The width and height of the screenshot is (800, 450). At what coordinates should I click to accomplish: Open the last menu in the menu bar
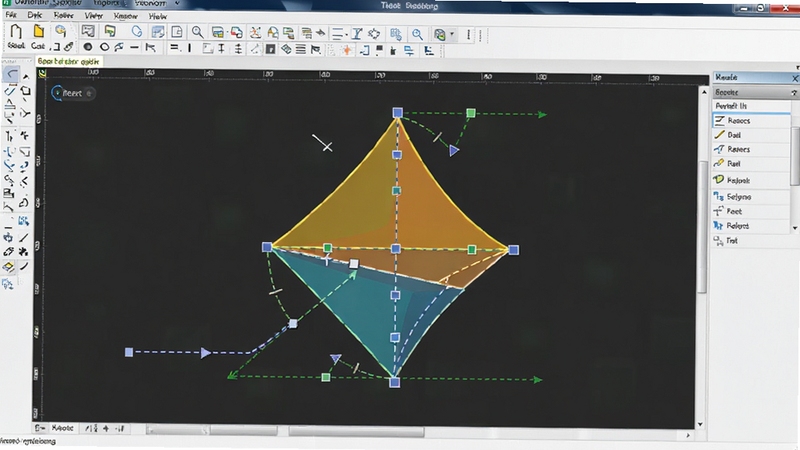click(x=158, y=16)
